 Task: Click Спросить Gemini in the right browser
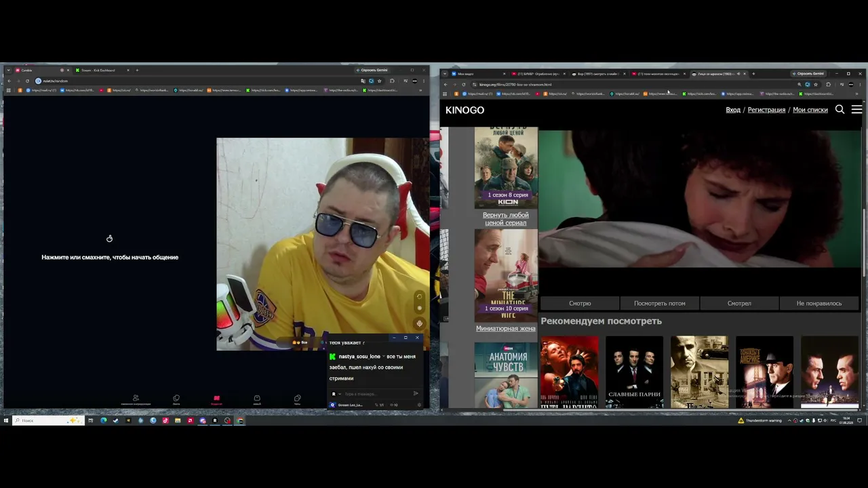808,74
